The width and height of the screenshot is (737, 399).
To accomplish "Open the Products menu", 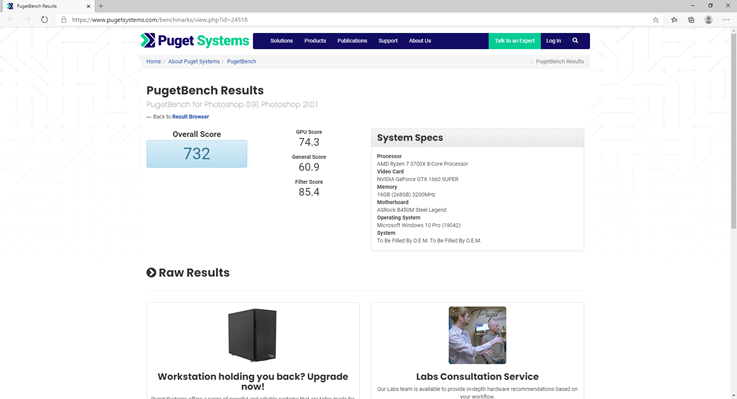I will click(x=315, y=41).
